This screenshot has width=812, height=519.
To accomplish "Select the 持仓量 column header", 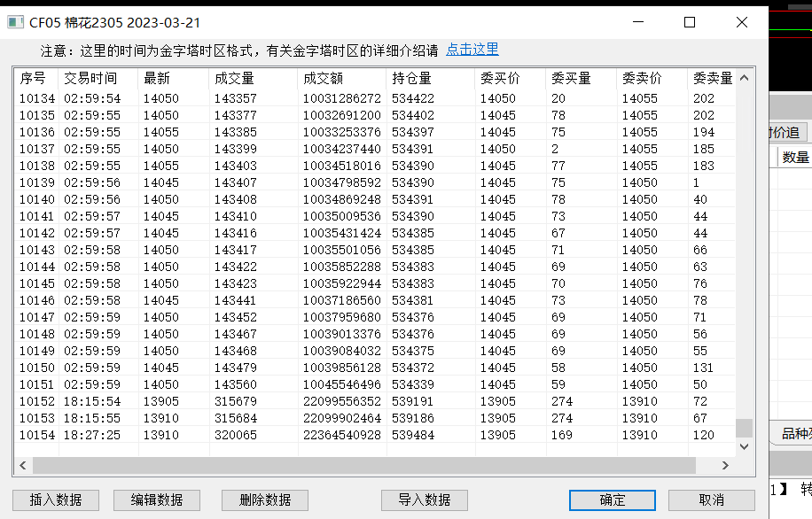I will (x=411, y=79).
